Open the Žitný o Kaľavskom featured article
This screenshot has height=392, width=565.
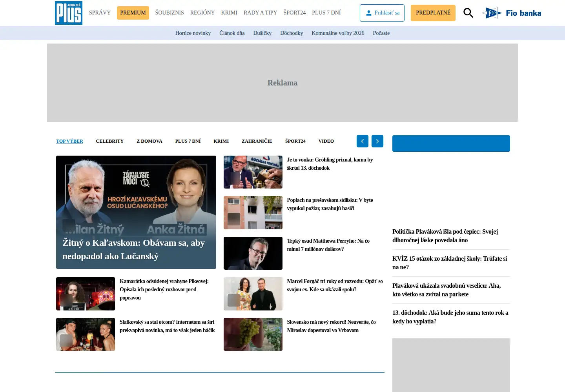[x=136, y=212]
